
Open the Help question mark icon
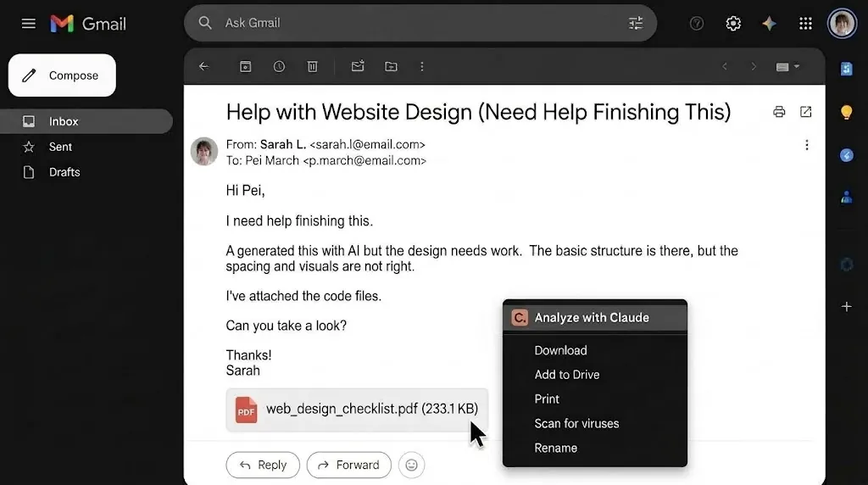tap(697, 23)
